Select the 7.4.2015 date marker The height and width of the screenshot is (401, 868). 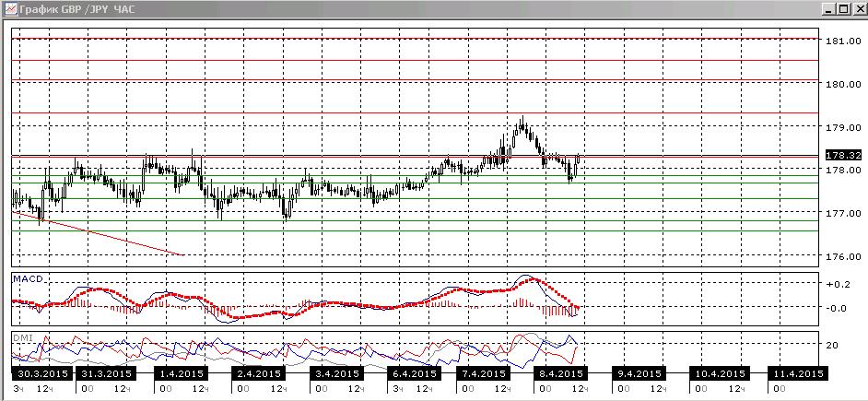tap(482, 373)
